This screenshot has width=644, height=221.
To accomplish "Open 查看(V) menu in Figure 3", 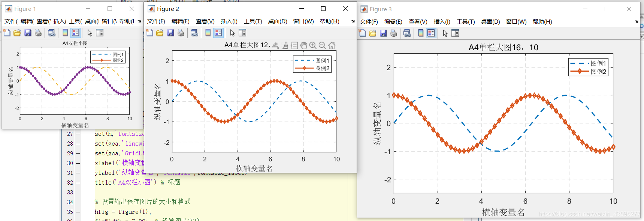I will click(x=418, y=22).
